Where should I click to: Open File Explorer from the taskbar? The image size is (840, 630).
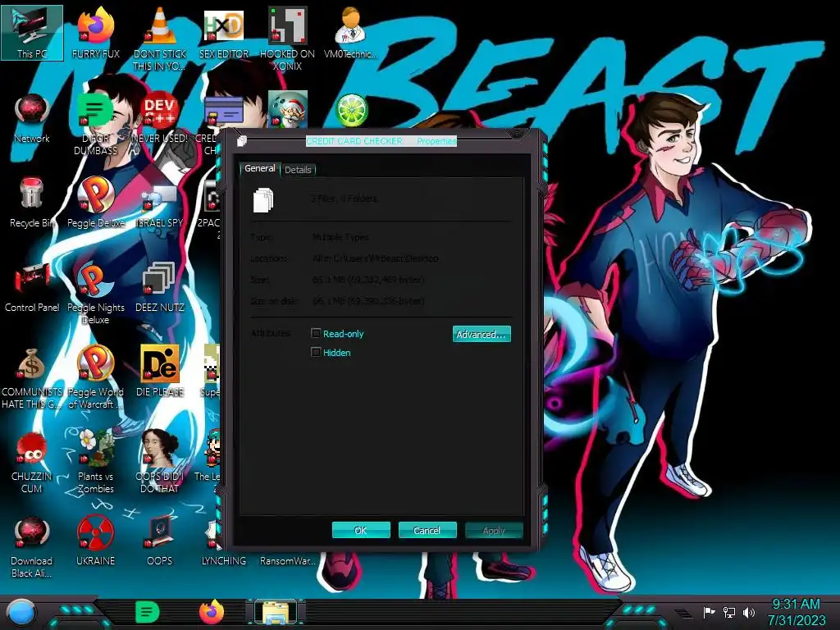(276, 612)
